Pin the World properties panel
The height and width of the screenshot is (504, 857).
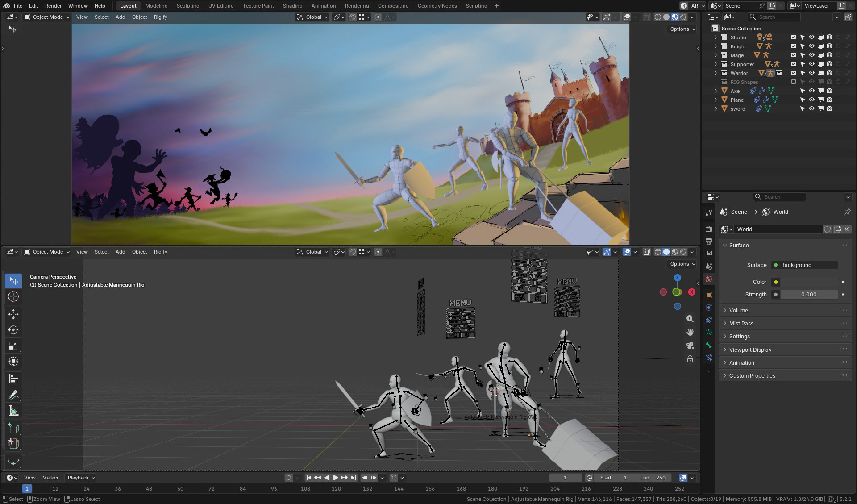click(x=847, y=212)
